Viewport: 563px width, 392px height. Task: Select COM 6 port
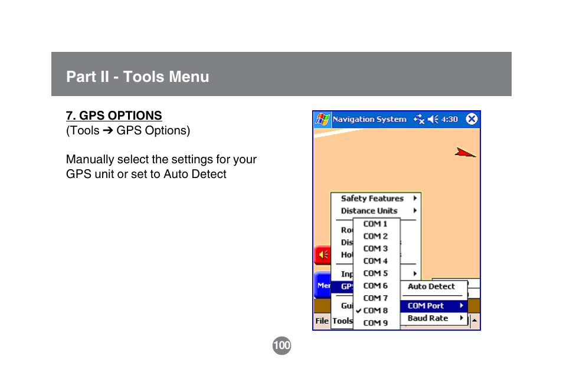point(377,286)
